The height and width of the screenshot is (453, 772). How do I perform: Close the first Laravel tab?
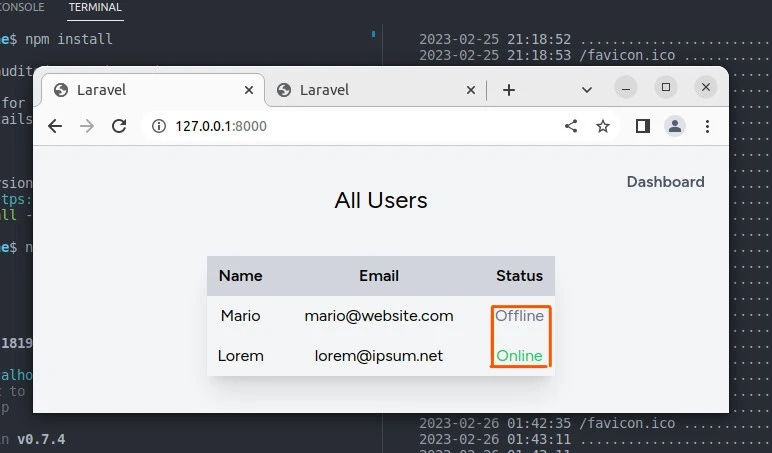click(x=249, y=90)
